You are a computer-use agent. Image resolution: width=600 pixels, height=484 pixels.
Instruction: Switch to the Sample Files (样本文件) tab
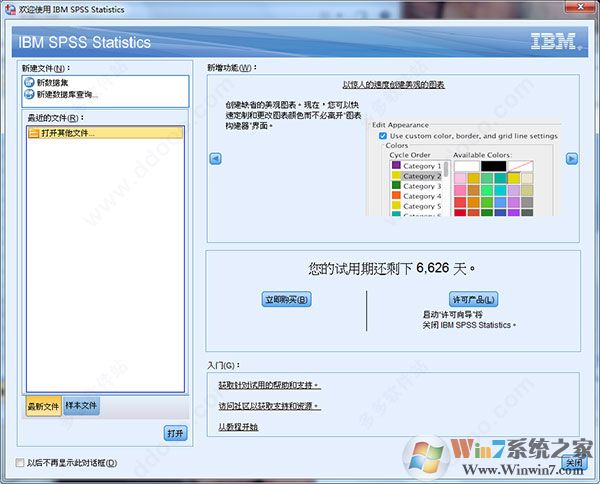tap(81, 405)
